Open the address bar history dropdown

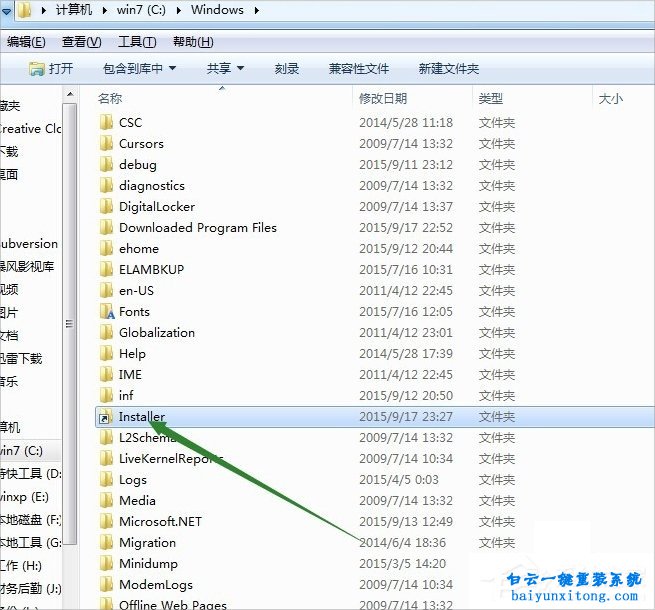(x=6, y=11)
